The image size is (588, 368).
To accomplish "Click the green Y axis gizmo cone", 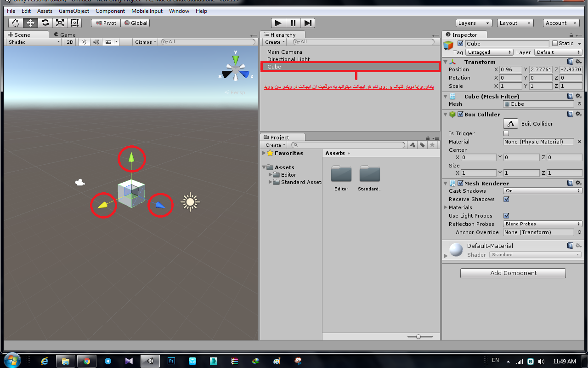I will click(236, 59).
